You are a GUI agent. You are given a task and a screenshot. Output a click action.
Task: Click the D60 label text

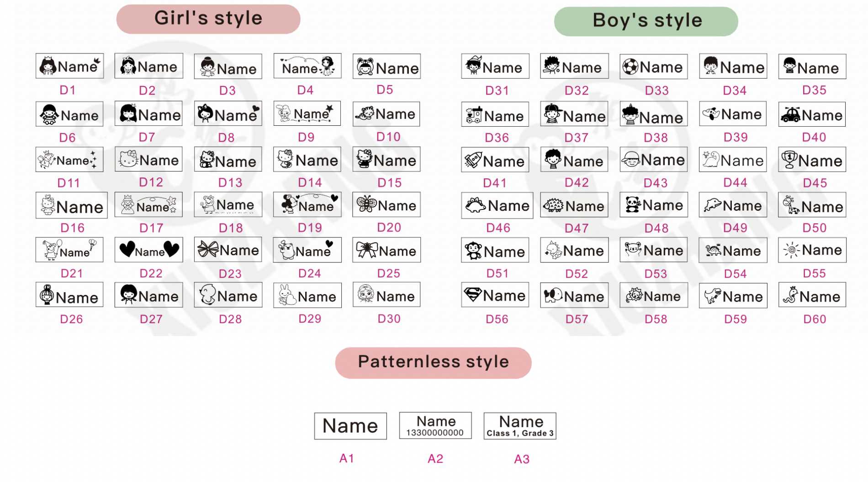point(815,319)
